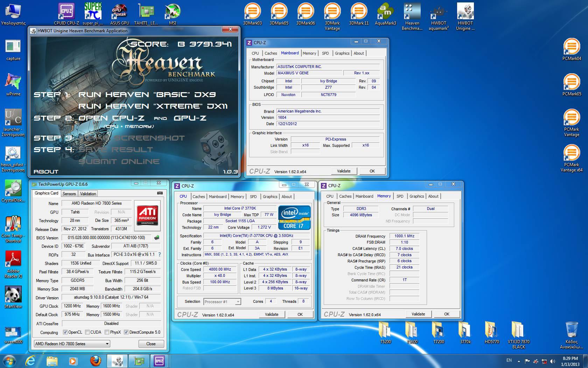Click the GPU Clock 1200 MHz field

click(72, 306)
